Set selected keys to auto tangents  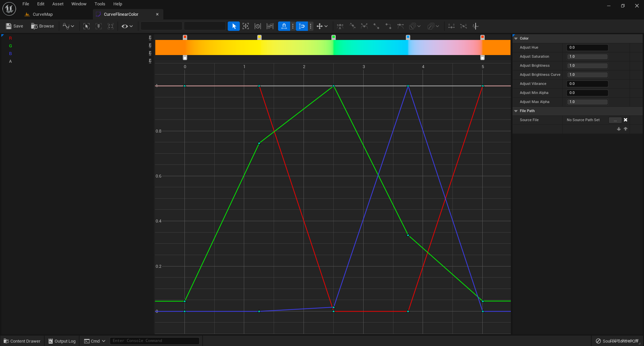pyautogui.click(x=340, y=26)
